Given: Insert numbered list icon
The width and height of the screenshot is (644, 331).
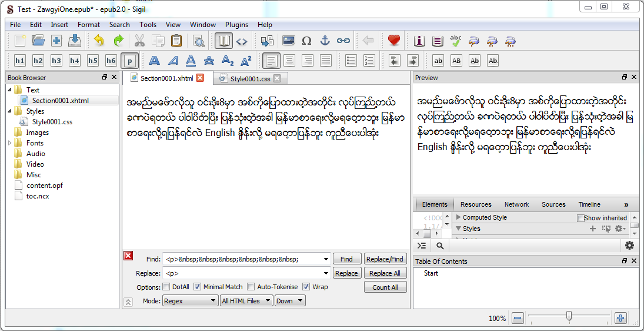Looking at the screenshot, I should [x=369, y=61].
